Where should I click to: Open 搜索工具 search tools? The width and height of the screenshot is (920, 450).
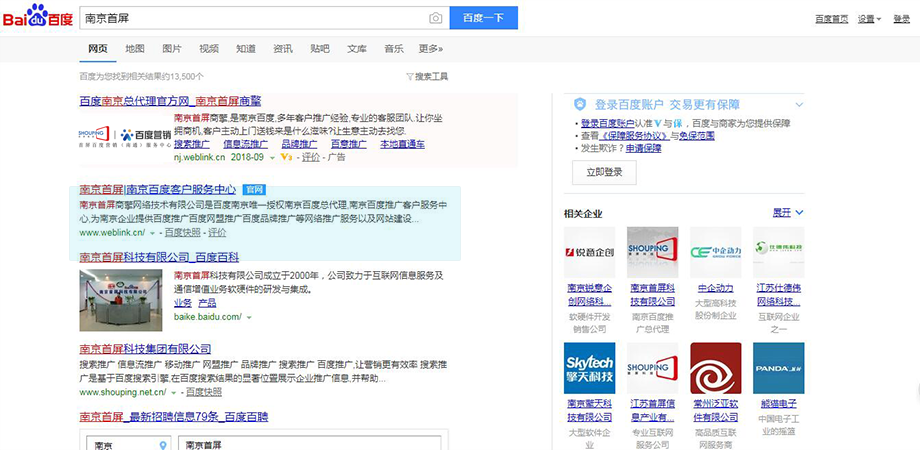click(x=431, y=77)
